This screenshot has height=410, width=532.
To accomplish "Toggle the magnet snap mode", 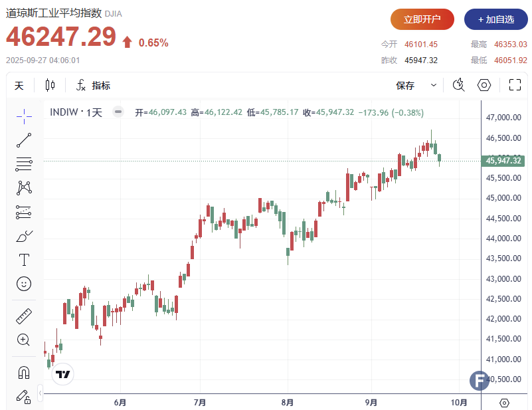I will tap(24, 372).
